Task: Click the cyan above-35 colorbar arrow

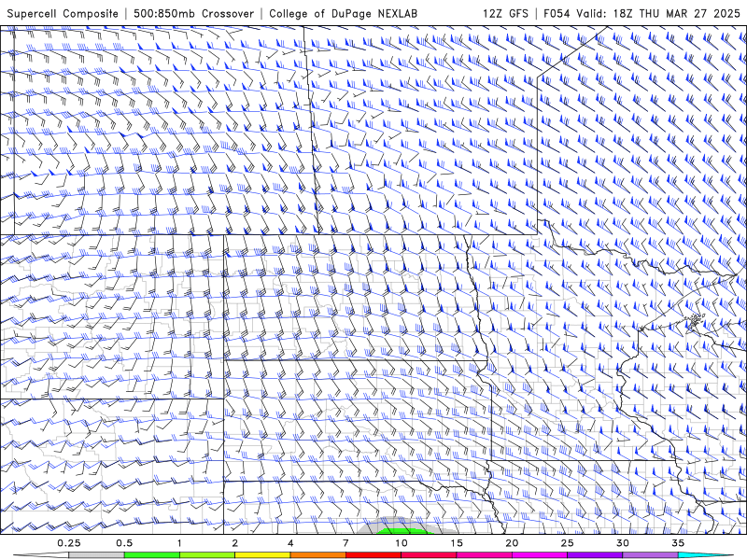Action: click(x=705, y=555)
